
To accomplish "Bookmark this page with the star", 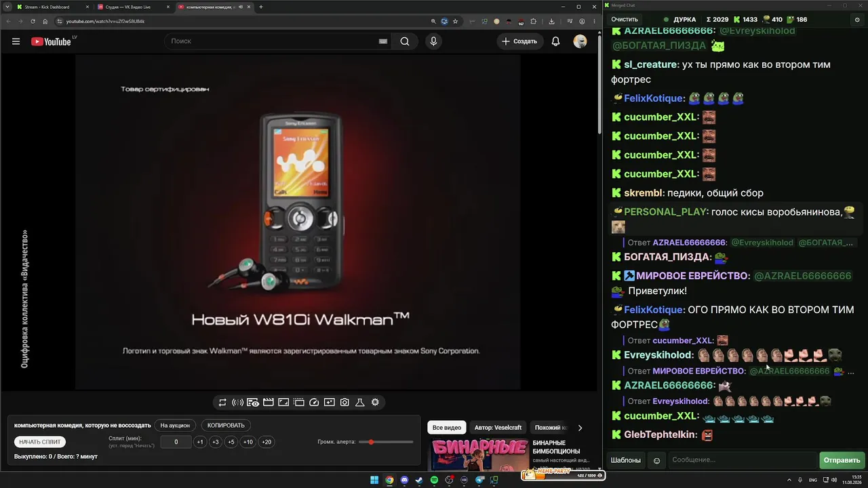I will tap(456, 21).
